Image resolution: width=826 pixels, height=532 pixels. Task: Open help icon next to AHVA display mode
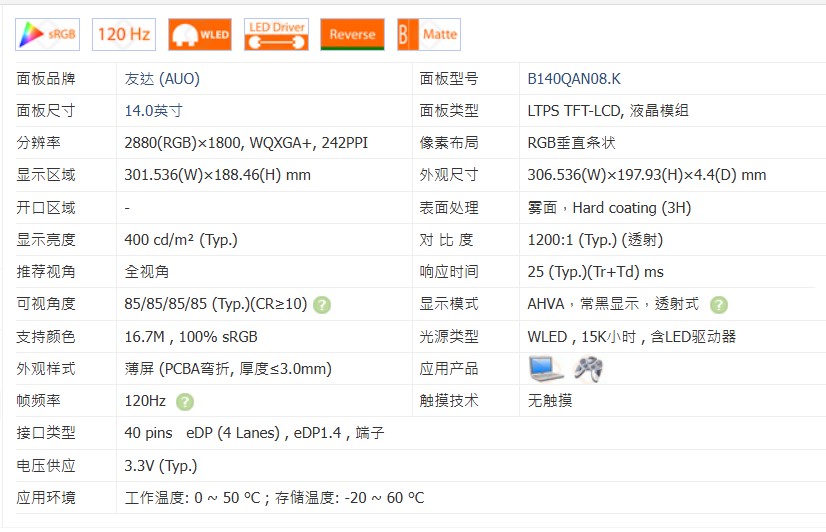(x=719, y=305)
